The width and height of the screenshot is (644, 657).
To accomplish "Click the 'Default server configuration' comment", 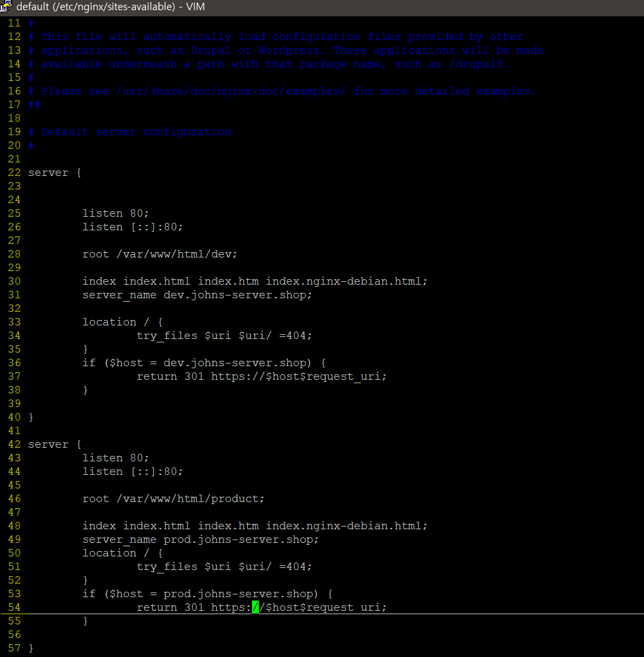I will [x=136, y=132].
